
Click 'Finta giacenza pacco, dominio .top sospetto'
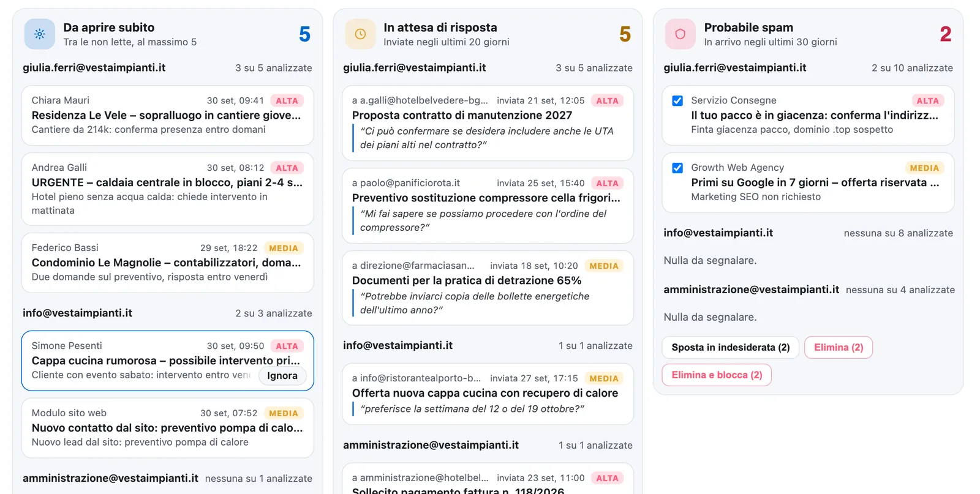tap(792, 130)
